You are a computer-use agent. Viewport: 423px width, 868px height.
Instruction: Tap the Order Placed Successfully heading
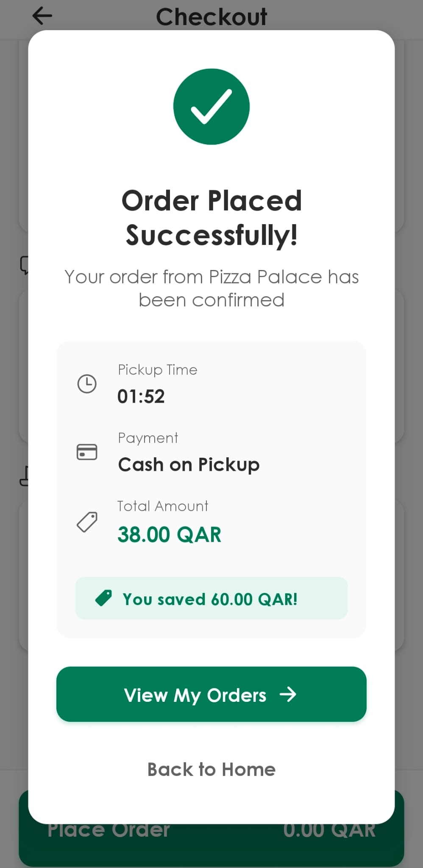tap(211, 217)
